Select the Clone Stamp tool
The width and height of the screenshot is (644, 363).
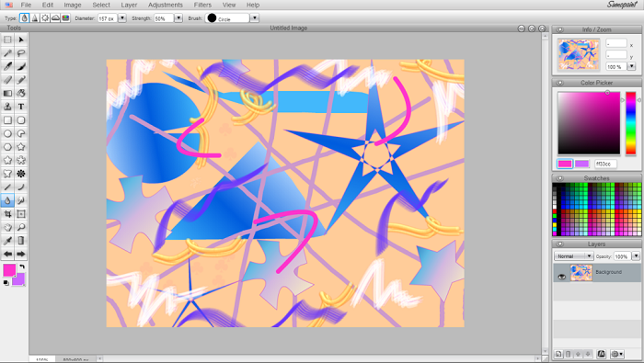coord(7,107)
